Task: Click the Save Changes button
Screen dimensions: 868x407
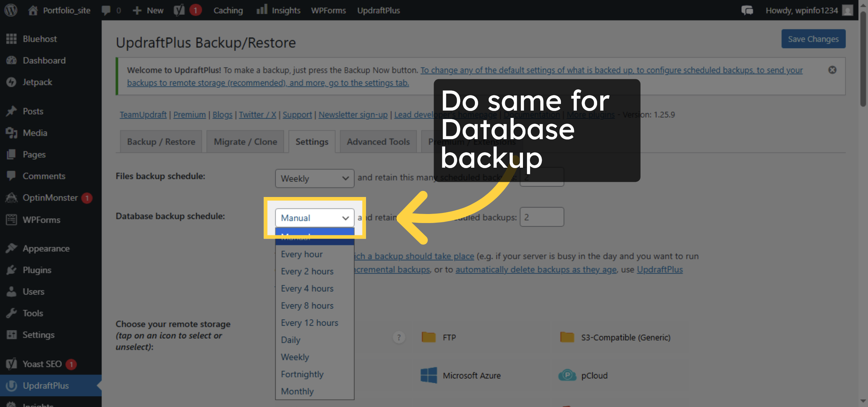Action: (813, 39)
